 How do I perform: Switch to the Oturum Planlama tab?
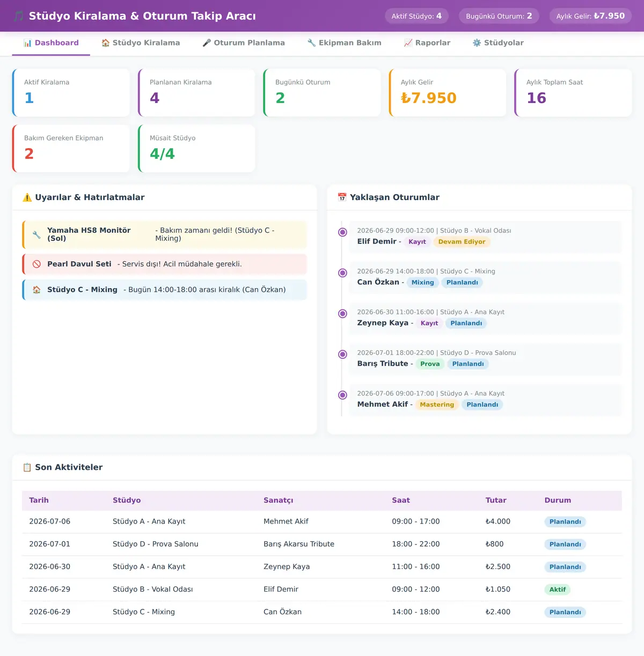(x=244, y=43)
